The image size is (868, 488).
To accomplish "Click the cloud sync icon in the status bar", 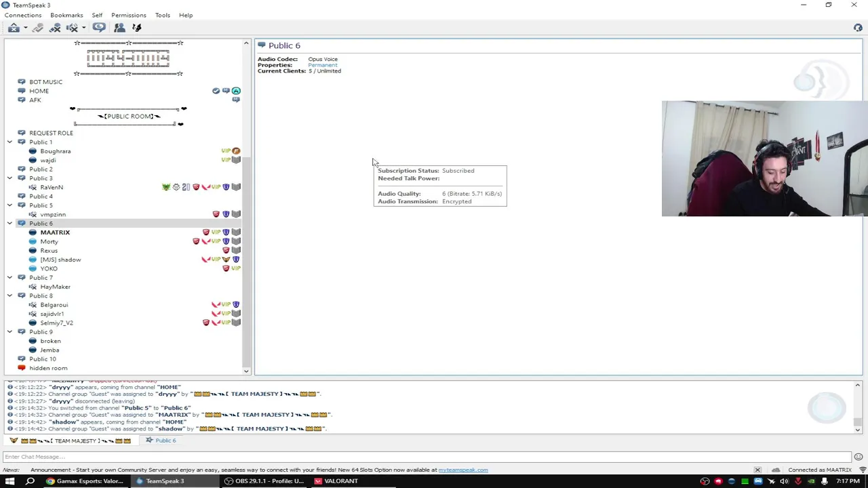I will 776,470.
